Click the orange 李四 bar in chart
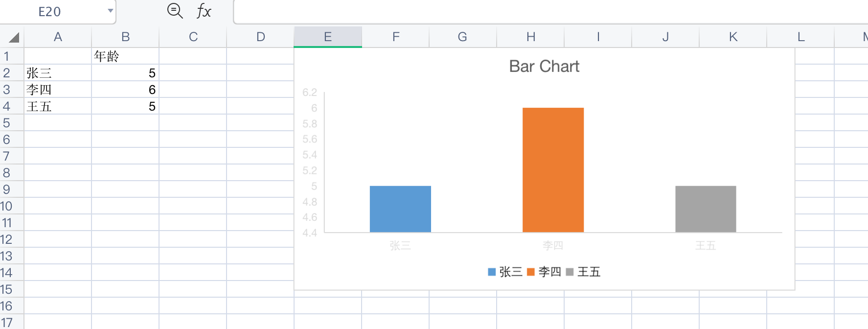The width and height of the screenshot is (868, 329). (553, 170)
